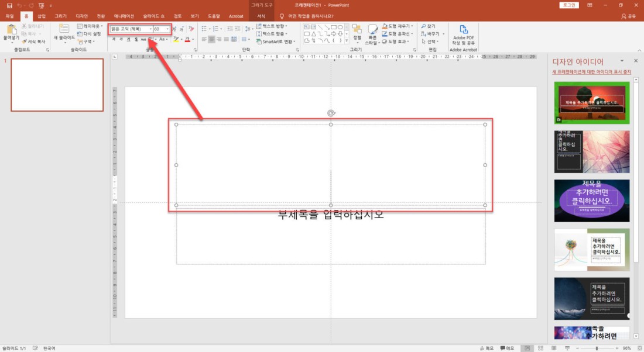This screenshot has height=352, width=644.
Task: Open the Acrobat tab
Action: tap(236, 16)
